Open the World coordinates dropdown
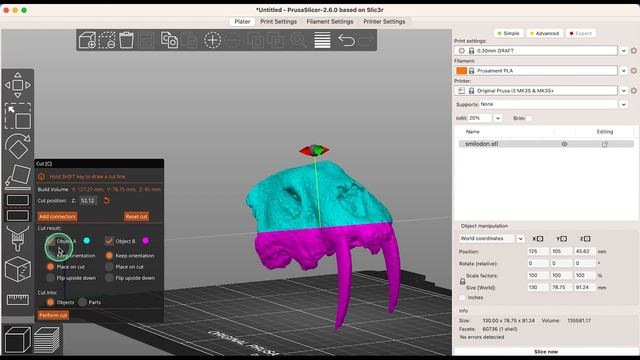Viewport: 640px width, 360px height. point(520,239)
